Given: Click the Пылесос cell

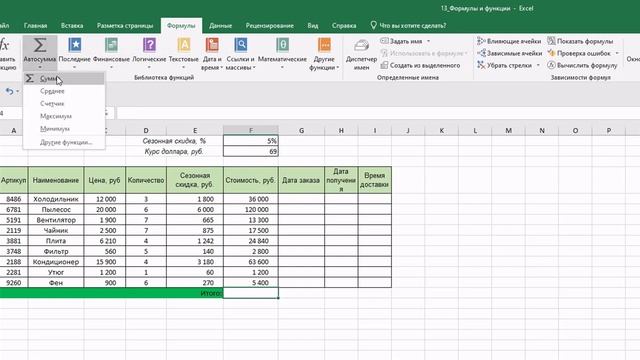Looking at the screenshot, I should click(x=56, y=209).
